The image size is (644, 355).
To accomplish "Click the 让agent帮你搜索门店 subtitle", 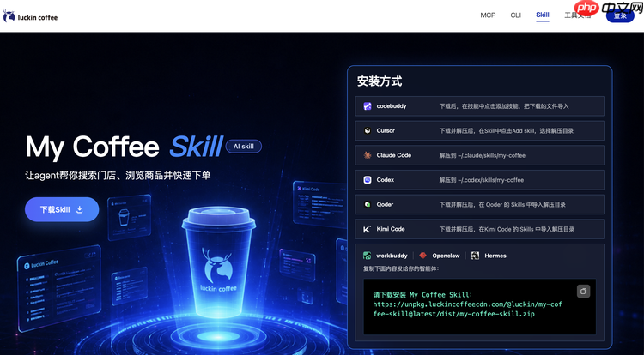I will pyautogui.click(x=118, y=176).
